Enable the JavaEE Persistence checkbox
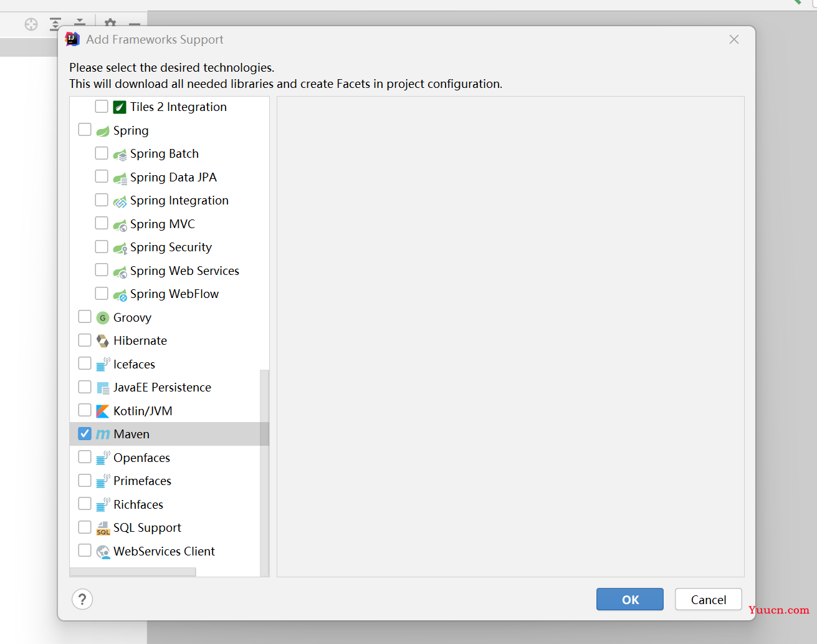Image resolution: width=817 pixels, height=644 pixels. (85, 387)
